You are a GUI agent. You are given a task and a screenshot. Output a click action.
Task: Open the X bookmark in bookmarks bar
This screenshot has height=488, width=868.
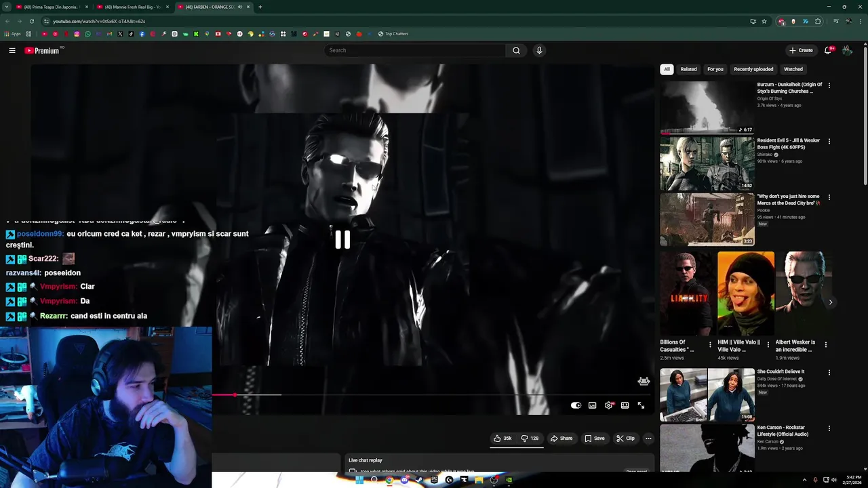(x=120, y=34)
